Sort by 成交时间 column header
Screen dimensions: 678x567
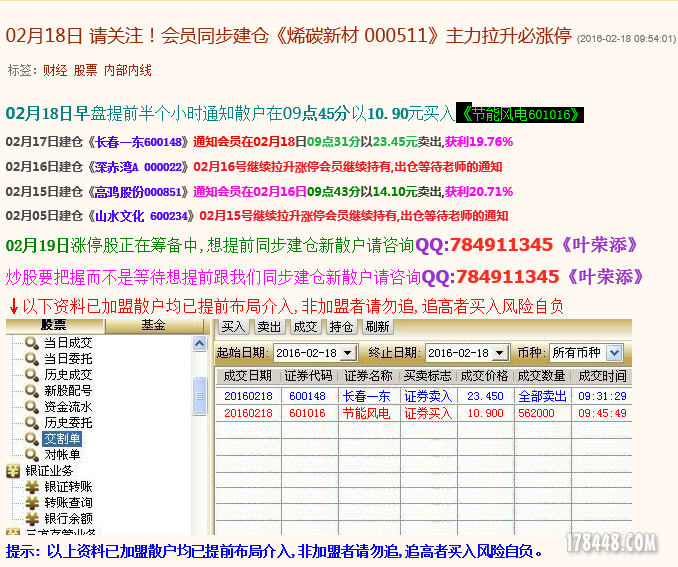pyautogui.click(x=602, y=376)
